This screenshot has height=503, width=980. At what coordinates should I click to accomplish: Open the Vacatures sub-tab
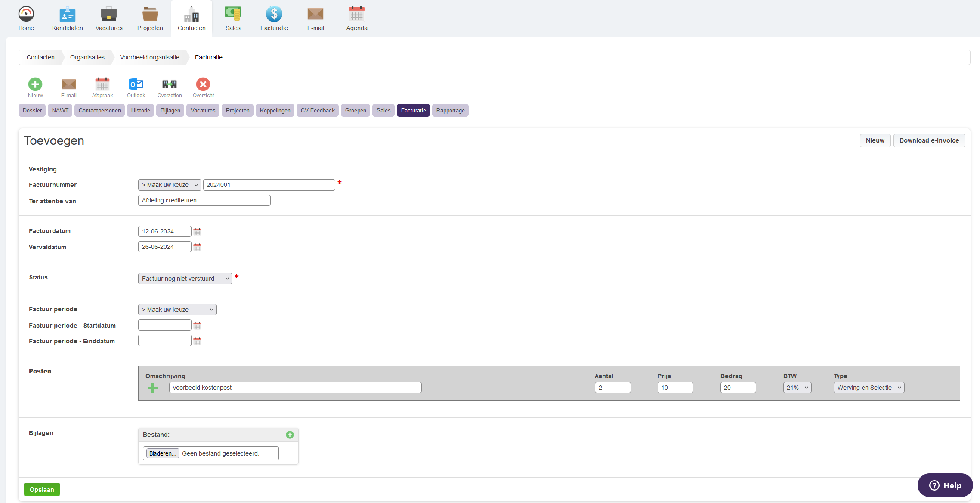[x=203, y=110]
